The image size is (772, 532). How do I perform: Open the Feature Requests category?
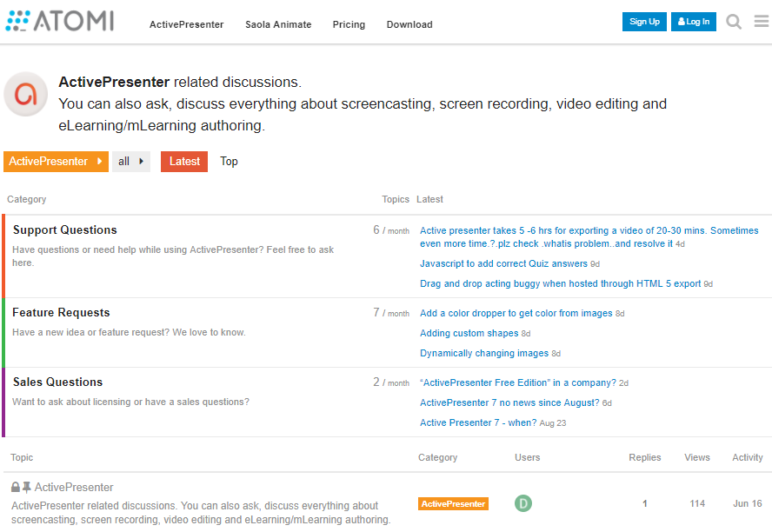tap(61, 313)
